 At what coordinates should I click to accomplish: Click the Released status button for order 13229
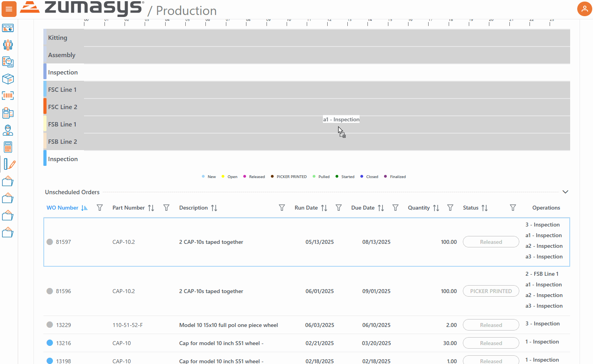coord(490,325)
